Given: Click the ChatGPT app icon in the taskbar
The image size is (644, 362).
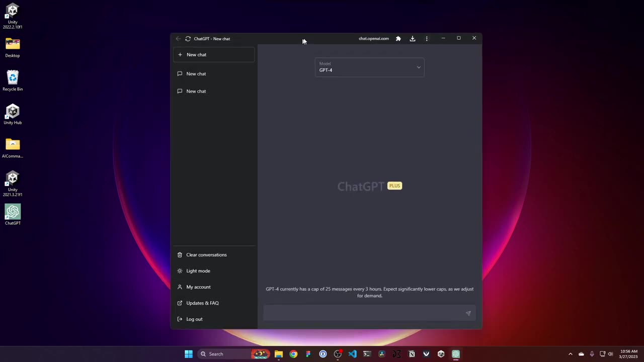Looking at the screenshot, I should pyautogui.click(x=456, y=354).
